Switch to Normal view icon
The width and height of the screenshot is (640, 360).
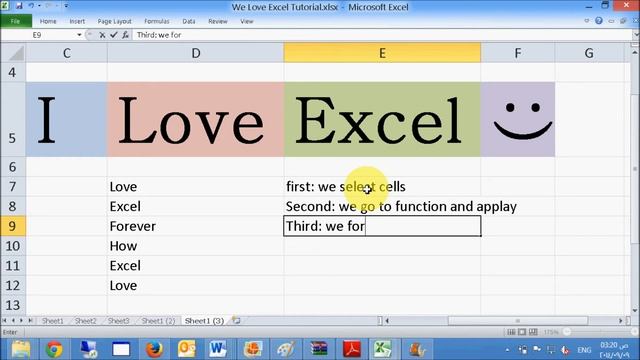[x=511, y=332]
